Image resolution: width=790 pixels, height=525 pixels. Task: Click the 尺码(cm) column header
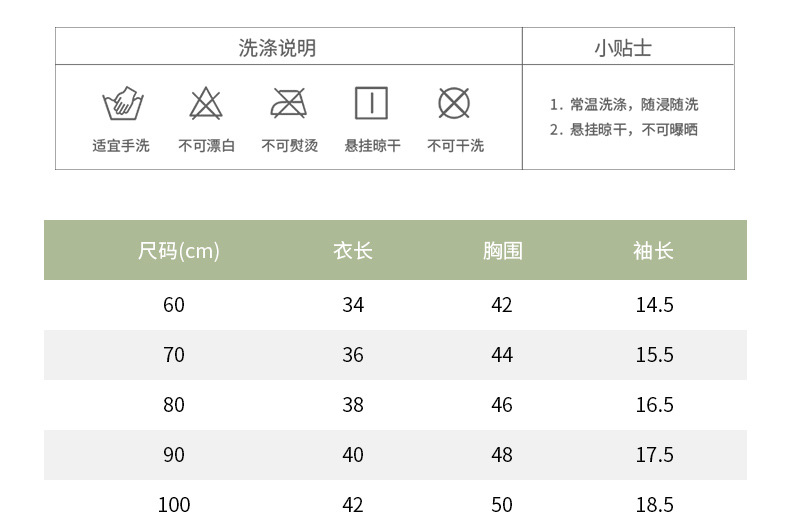(178, 251)
